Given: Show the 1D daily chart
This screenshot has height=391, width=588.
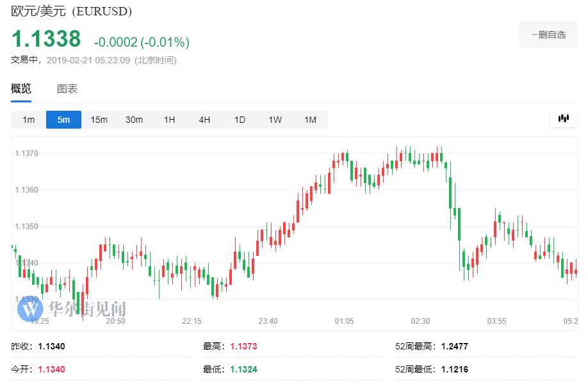Looking at the screenshot, I should [x=240, y=120].
